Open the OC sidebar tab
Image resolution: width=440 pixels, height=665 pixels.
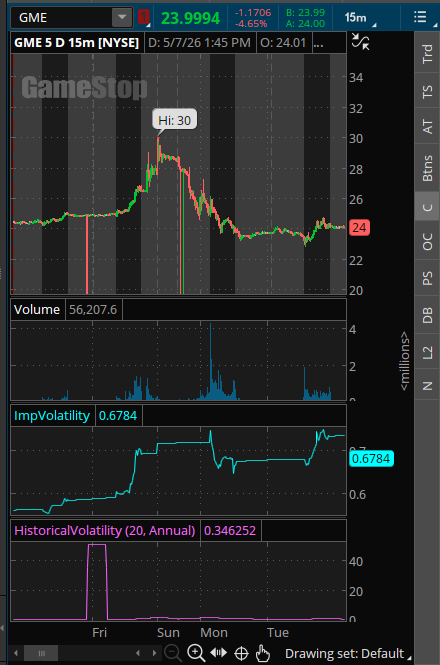pos(427,241)
